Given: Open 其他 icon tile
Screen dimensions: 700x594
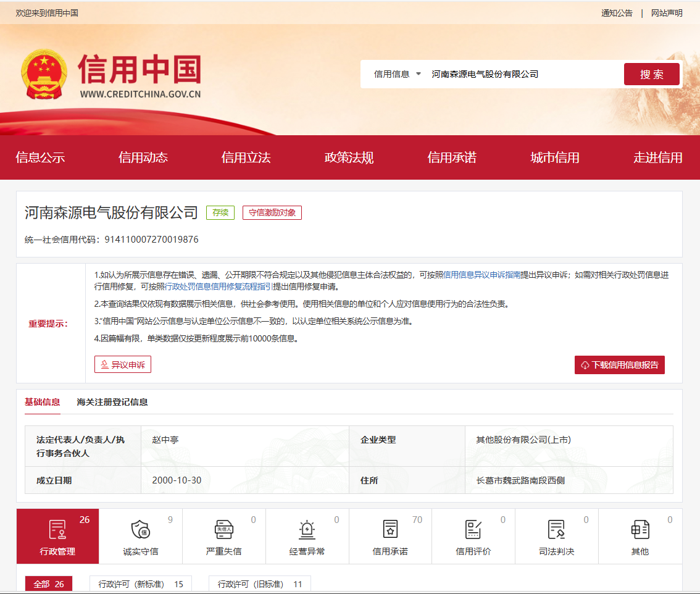Looking at the screenshot, I should 640,536.
